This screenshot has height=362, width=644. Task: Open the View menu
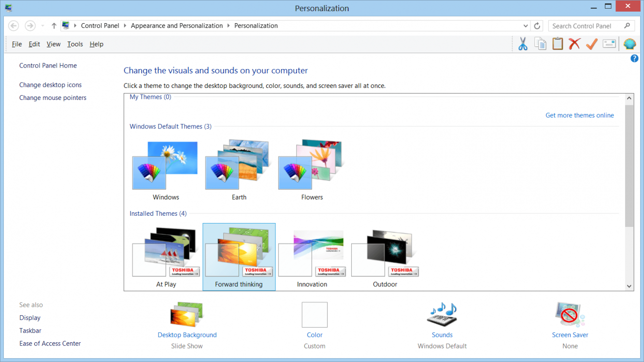click(x=54, y=44)
